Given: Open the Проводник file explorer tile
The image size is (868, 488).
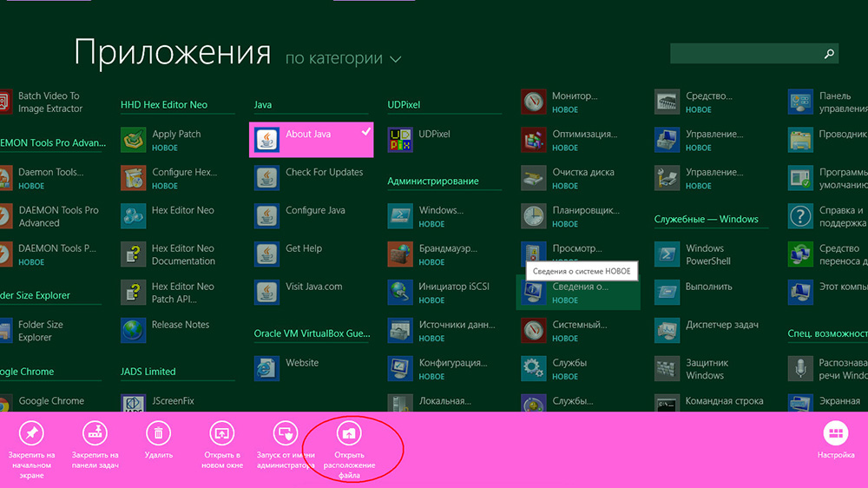Looking at the screenshot, I should (x=827, y=140).
